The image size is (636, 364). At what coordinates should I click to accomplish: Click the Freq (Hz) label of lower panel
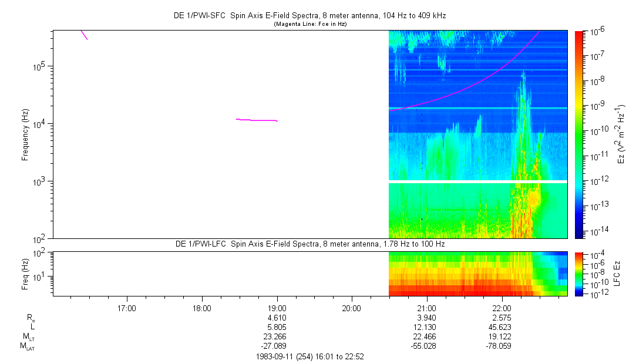point(25,273)
